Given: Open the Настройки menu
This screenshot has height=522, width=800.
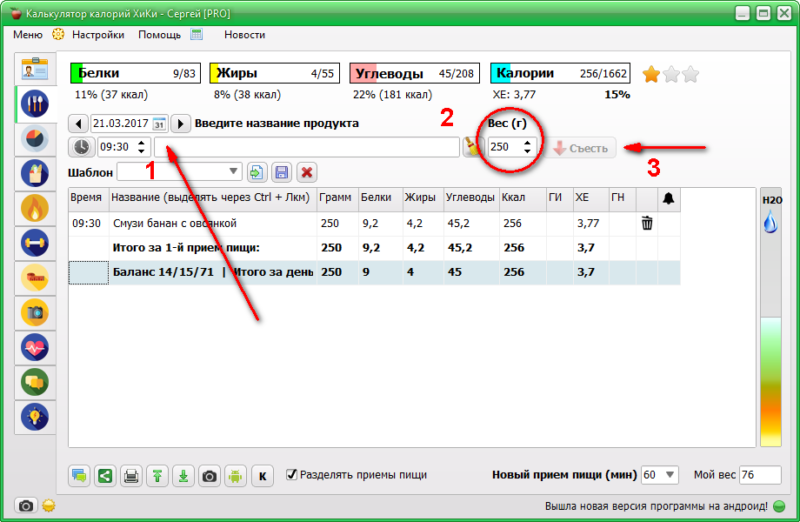Looking at the screenshot, I should (x=98, y=34).
